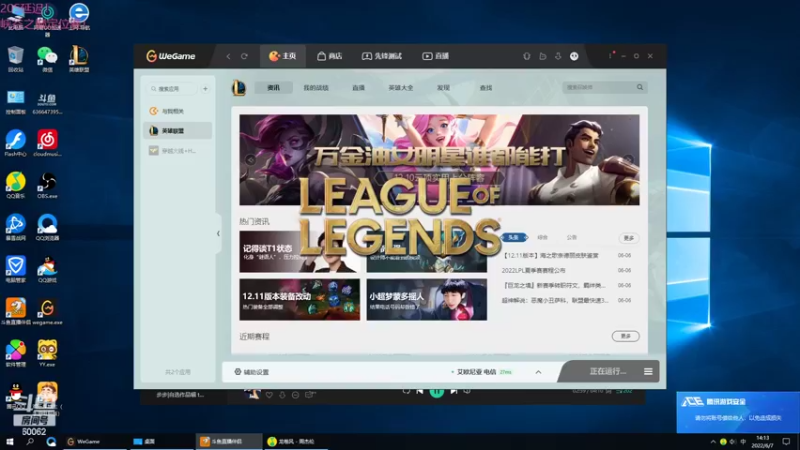
Task: Click the taskbar search magnifier
Action: tap(30, 442)
